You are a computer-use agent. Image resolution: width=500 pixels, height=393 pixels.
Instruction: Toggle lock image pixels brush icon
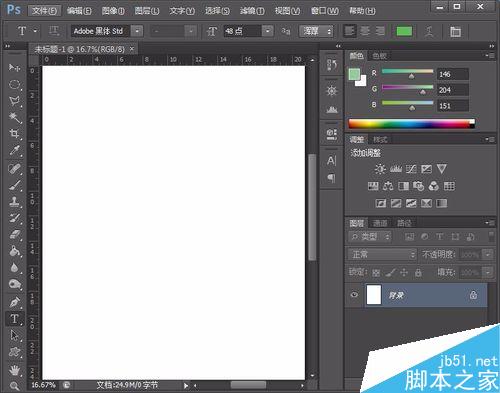point(390,273)
